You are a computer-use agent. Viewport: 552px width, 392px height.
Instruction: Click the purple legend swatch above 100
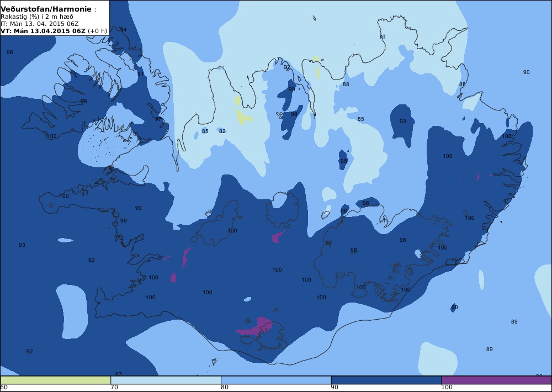496,380
